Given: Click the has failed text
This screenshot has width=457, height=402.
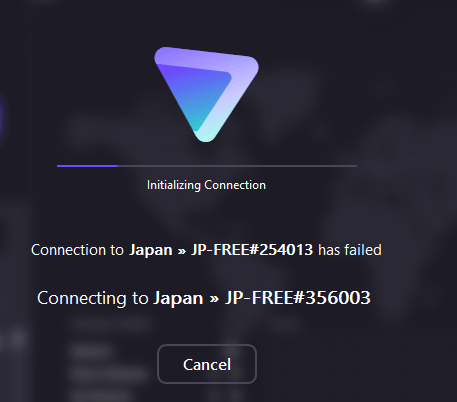Looking at the screenshot, I should point(350,250).
